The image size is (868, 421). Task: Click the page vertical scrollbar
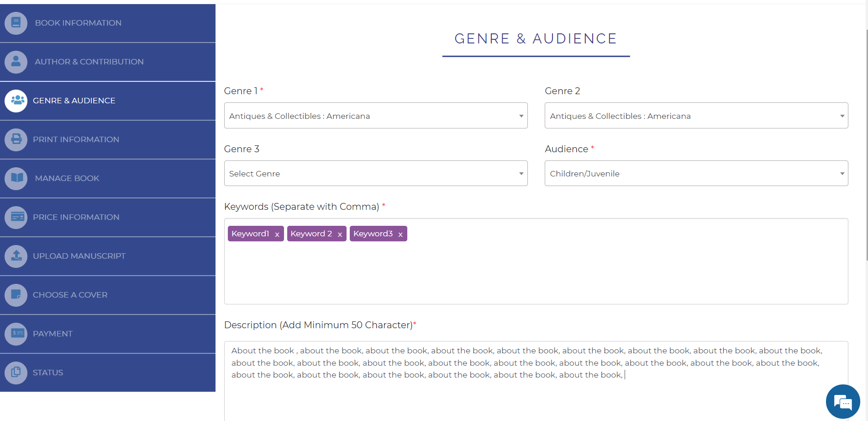866,145
